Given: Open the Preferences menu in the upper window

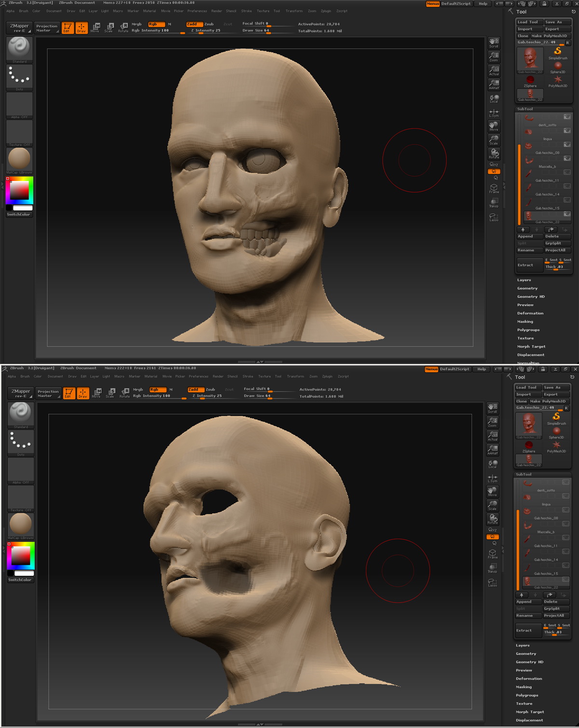Looking at the screenshot, I should [x=197, y=11].
